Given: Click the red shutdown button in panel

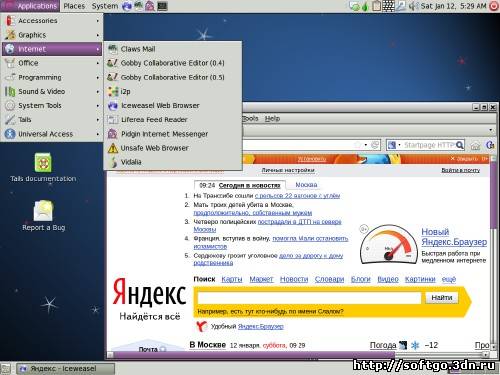Looking at the screenshot, I should pyautogui.click(x=494, y=6).
